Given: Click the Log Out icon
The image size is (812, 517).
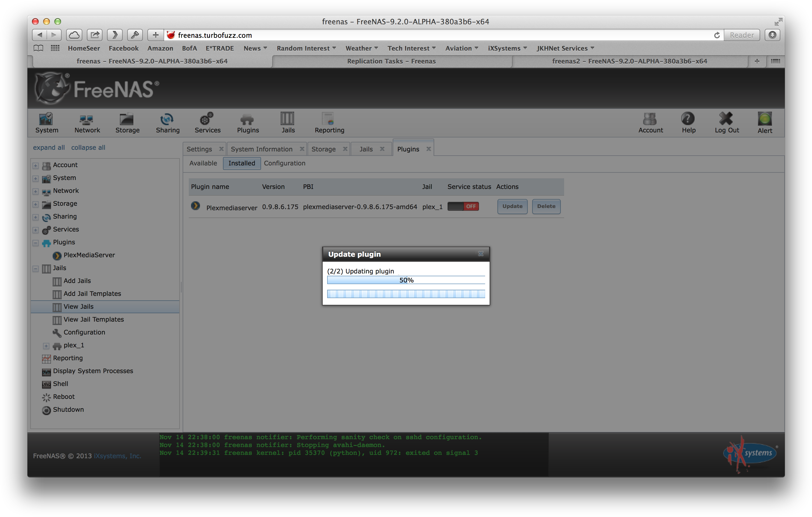Looking at the screenshot, I should [727, 123].
